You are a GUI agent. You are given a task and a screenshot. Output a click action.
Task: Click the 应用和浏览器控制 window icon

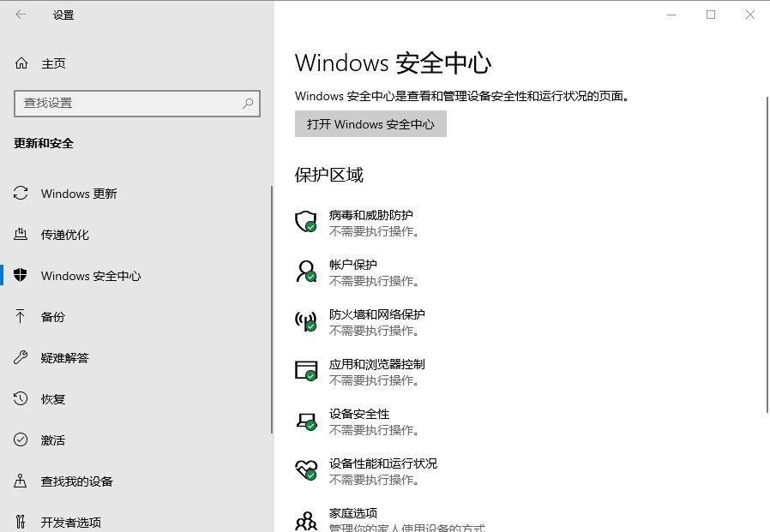(306, 371)
